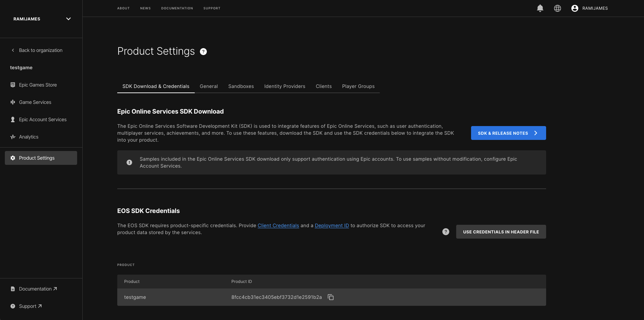Viewport: 644px width, 320px height.
Task: Click the Product ID column header
Action: coord(242,282)
